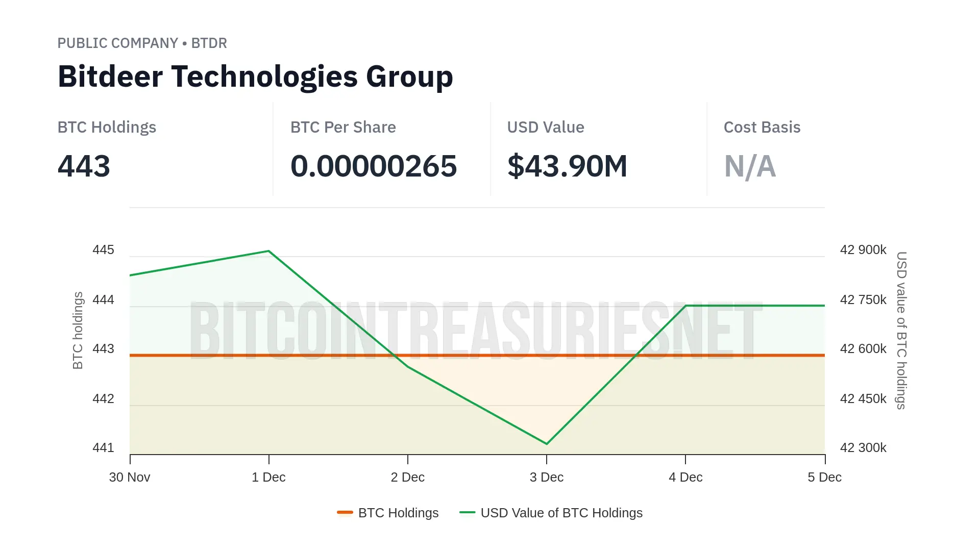This screenshot has width=980, height=551.
Task: Select the green line low point at 3 Dec
Action: tap(547, 444)
